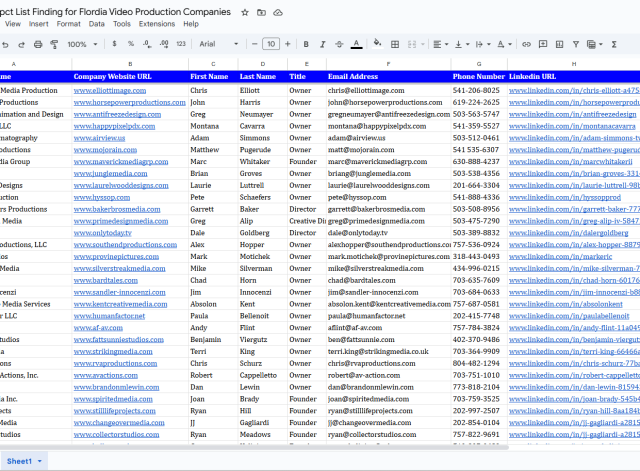Open the Help menu
This screenshot has width=640, height=471.
[x=191, y=24]
